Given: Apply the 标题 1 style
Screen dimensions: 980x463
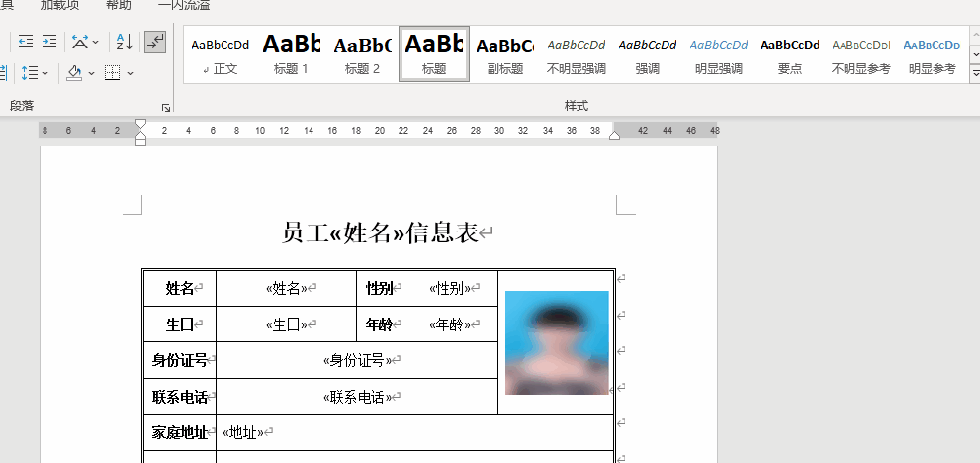Looking at the screenshot, I should pos(292,53).
